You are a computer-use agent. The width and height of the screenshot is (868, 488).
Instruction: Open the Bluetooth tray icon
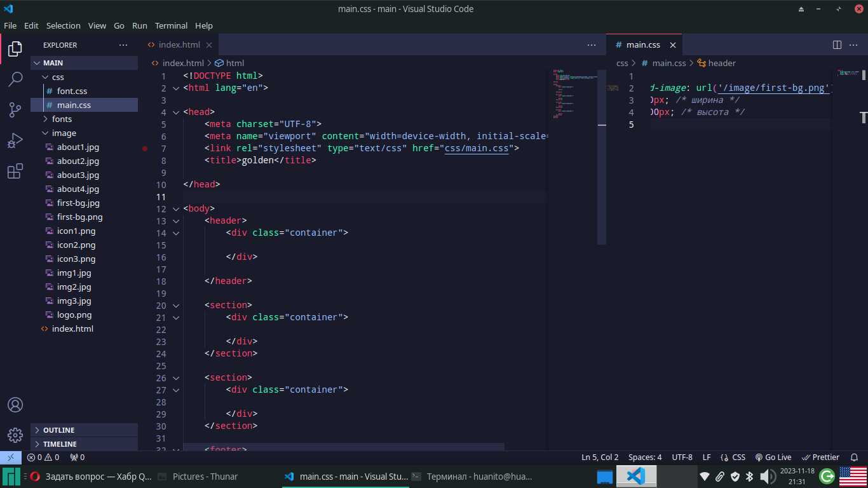click(x=750, y=476)
